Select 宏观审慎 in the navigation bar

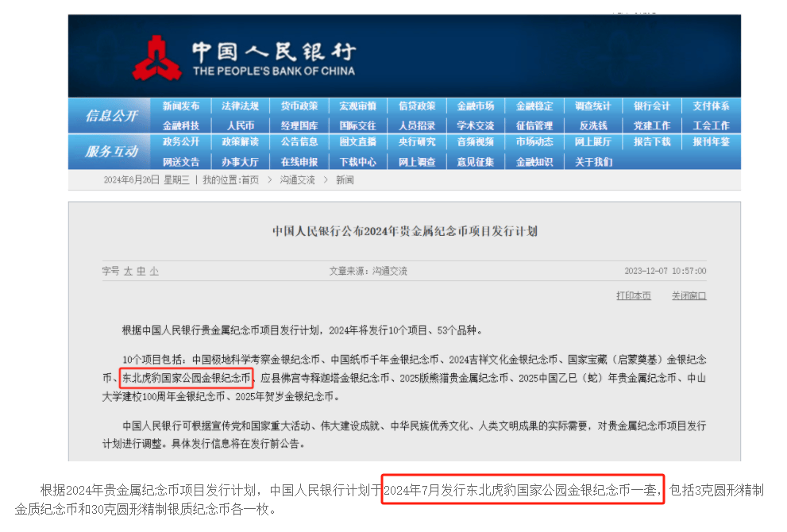pos(358,106)
